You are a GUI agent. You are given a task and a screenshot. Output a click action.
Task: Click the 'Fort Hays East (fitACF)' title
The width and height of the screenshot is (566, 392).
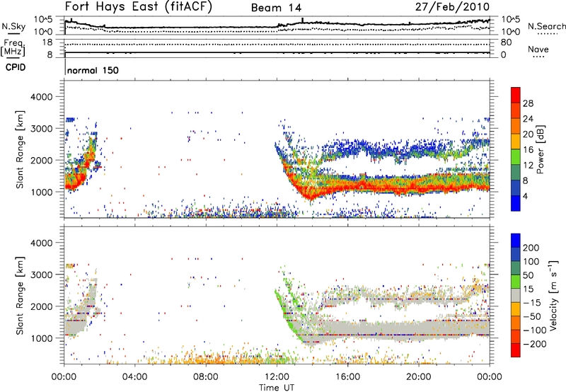point(139,6)
